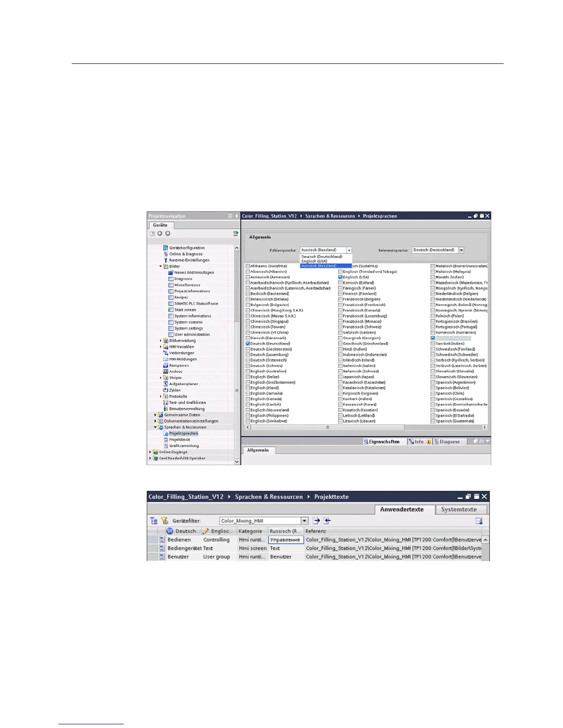This screenshot has width=563, height=728.
Task: Open Gerätekonfiguration icon in project tree
Action: click(166, 248)
